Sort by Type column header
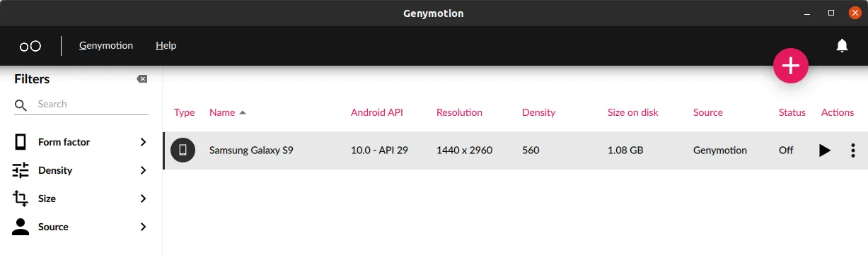868x255 pixels. (185, 112)
